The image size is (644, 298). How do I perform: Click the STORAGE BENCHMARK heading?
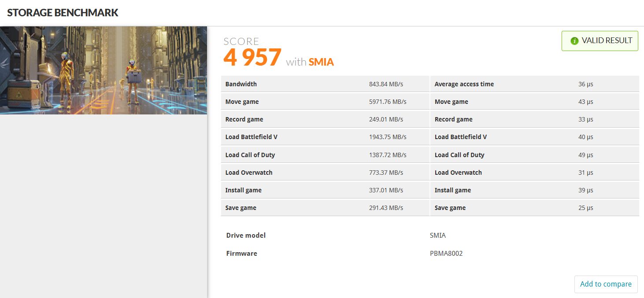(x=63, y=13)
